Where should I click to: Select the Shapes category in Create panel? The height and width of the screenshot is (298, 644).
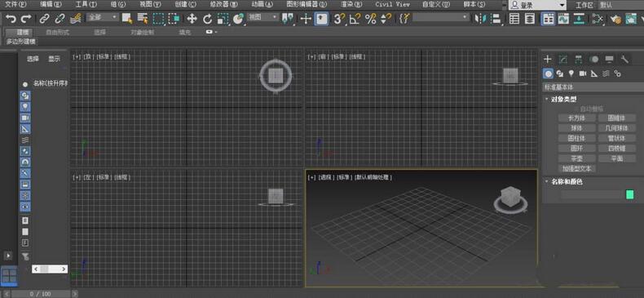(559, 73)
